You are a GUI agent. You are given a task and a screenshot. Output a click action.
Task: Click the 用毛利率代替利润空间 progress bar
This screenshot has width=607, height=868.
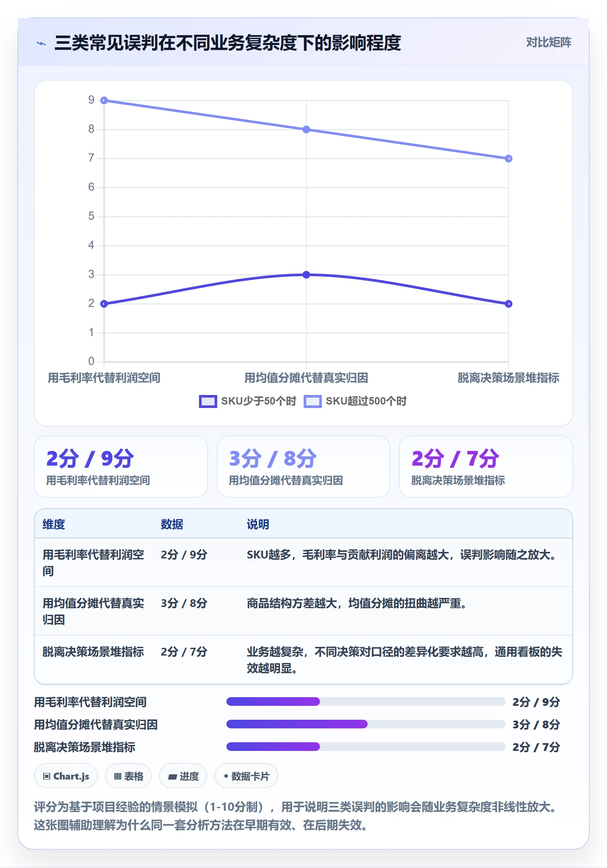[366, 702]
